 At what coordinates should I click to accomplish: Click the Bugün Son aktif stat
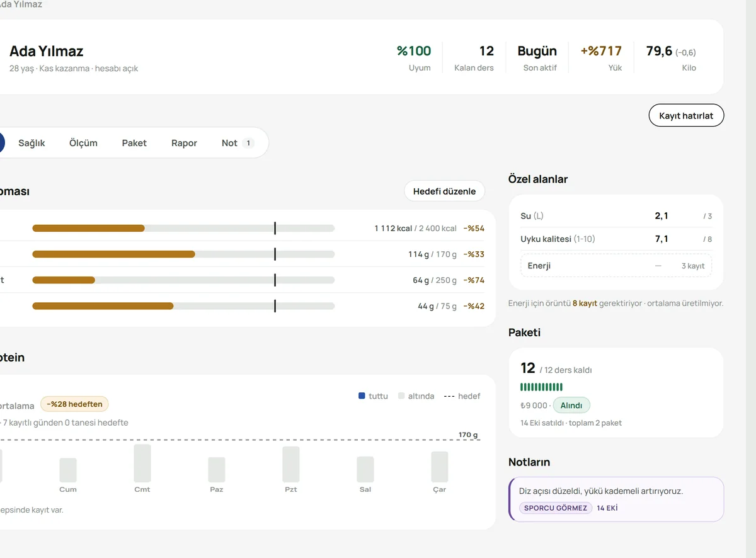tap(537, 57)
